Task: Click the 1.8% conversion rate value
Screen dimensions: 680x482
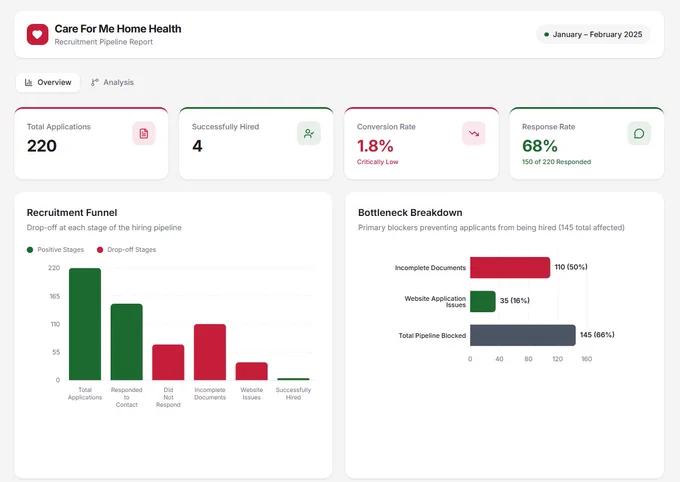Action: [x=375, y=146]
